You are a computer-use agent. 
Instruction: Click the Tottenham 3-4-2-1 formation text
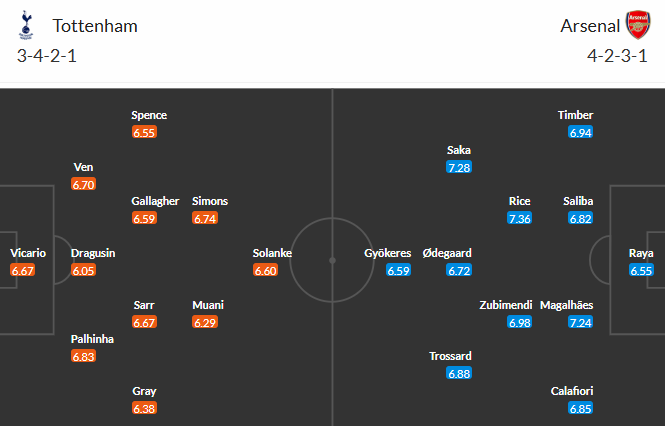coord(47,56)
